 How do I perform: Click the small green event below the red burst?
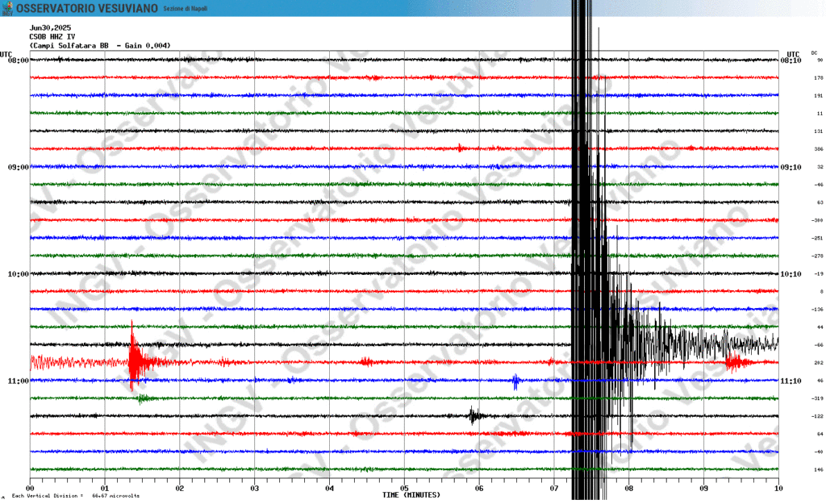coord(144,398)
